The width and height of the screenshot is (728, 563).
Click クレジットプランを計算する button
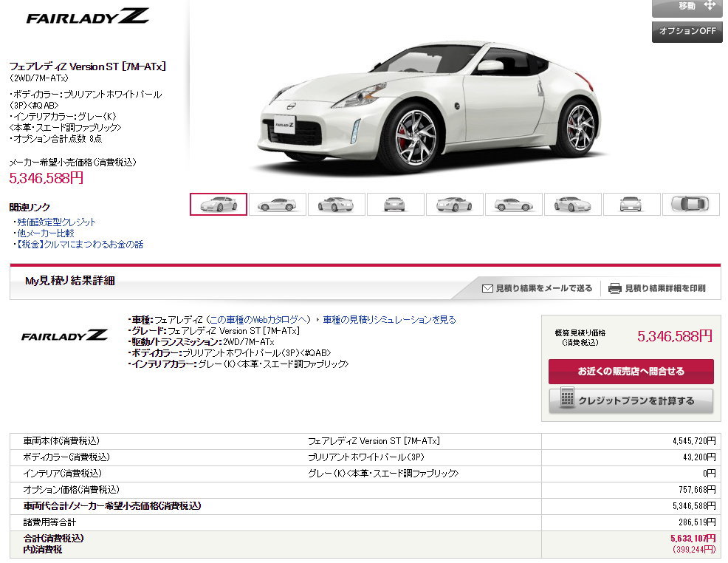pos(631,400)
